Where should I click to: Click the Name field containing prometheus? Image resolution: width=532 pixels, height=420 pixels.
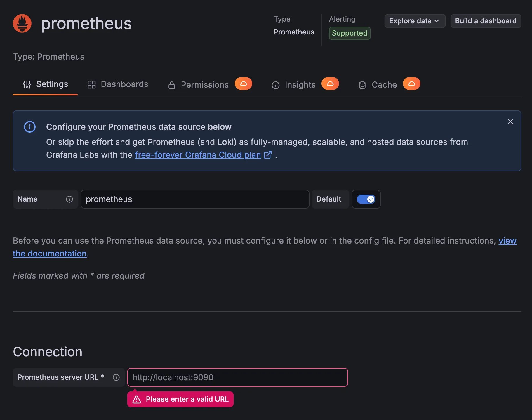(x=195, y=199)
